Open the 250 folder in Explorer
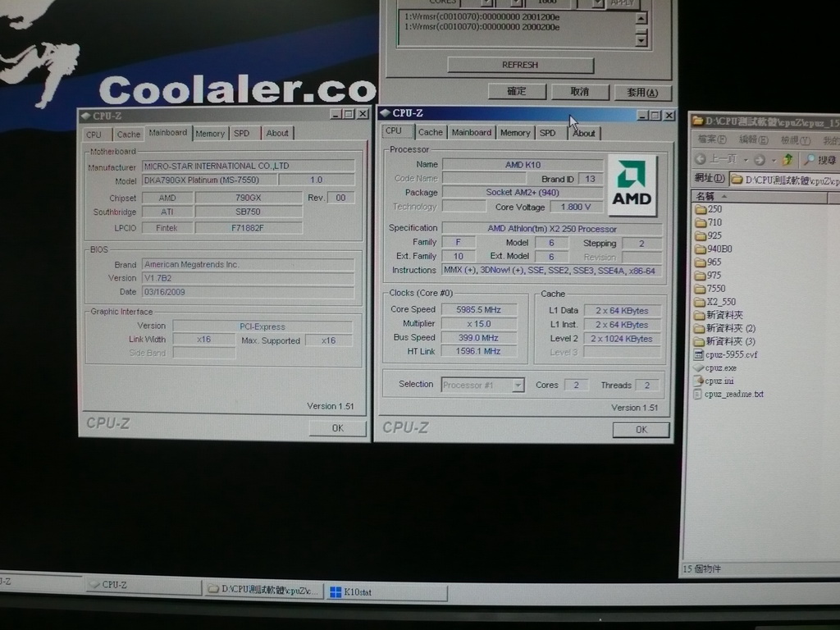This screenshot has height=630, width=840. (x=709, y=209)
